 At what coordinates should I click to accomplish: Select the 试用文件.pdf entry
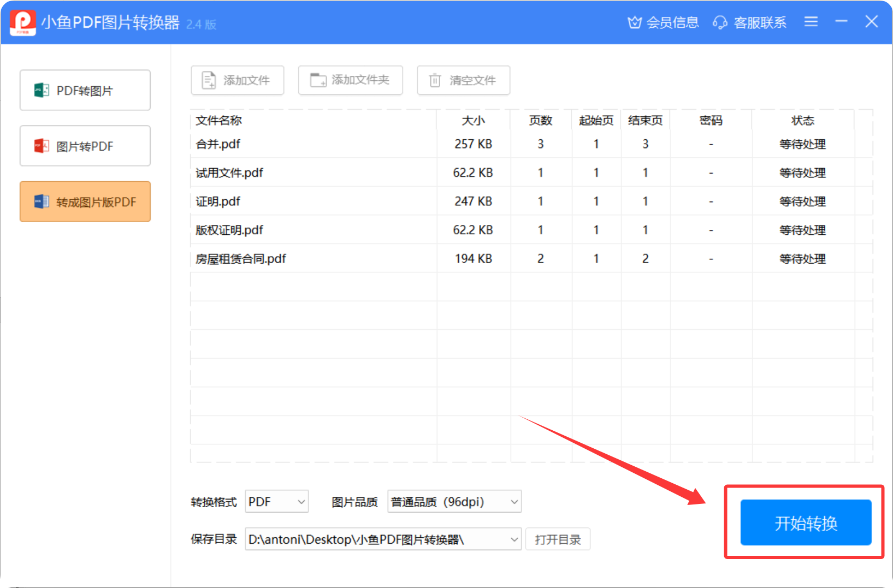coord(229,173)
